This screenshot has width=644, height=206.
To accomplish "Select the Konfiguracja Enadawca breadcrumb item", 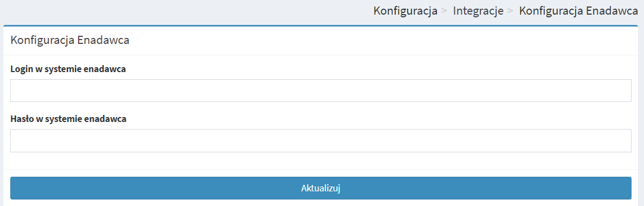I will click(578, 11).
